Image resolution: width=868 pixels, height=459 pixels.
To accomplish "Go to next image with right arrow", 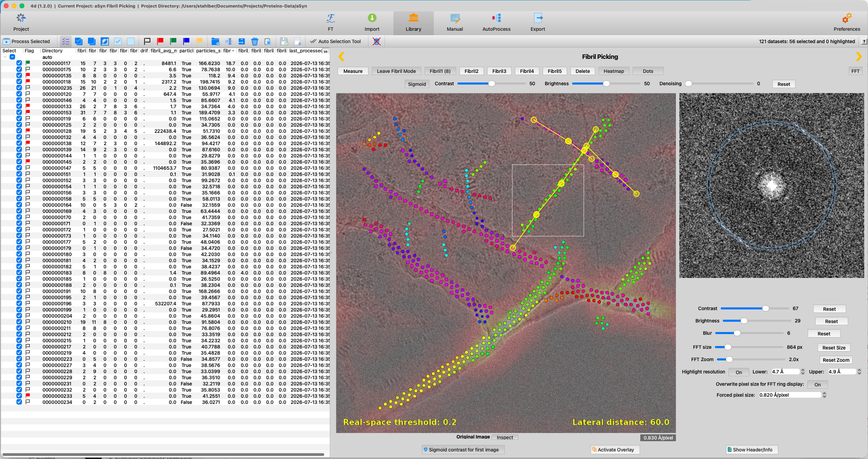I will [x=858, y=56].
